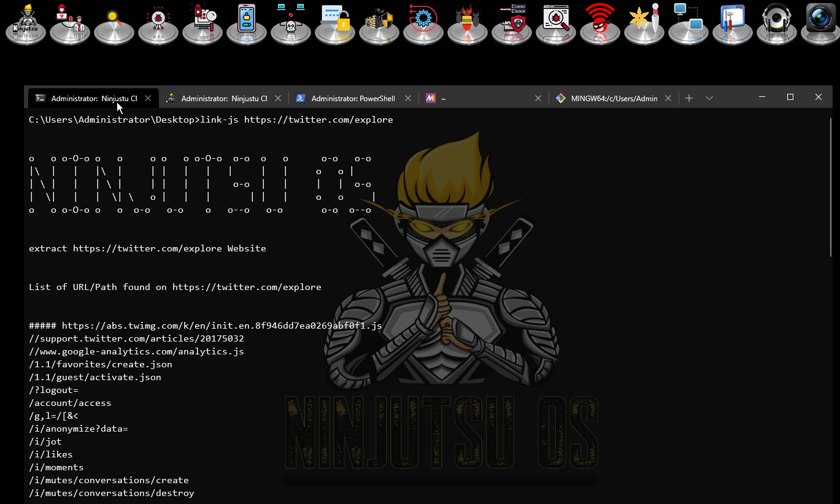The height and width of the screenshot is (504, 840).
Task: Click the "List of URL/Path found" line
Action: [175, 287]
